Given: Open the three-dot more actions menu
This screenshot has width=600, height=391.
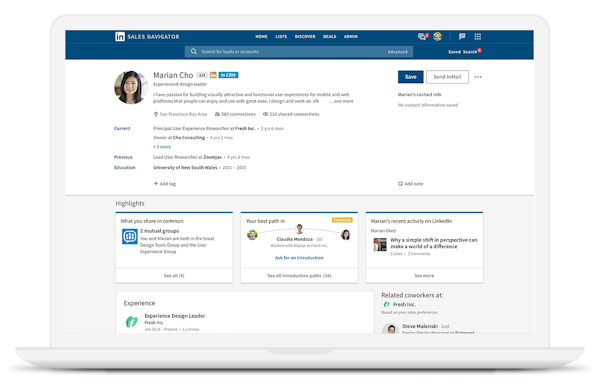Looking at the screenshot, I should [478, 77].
